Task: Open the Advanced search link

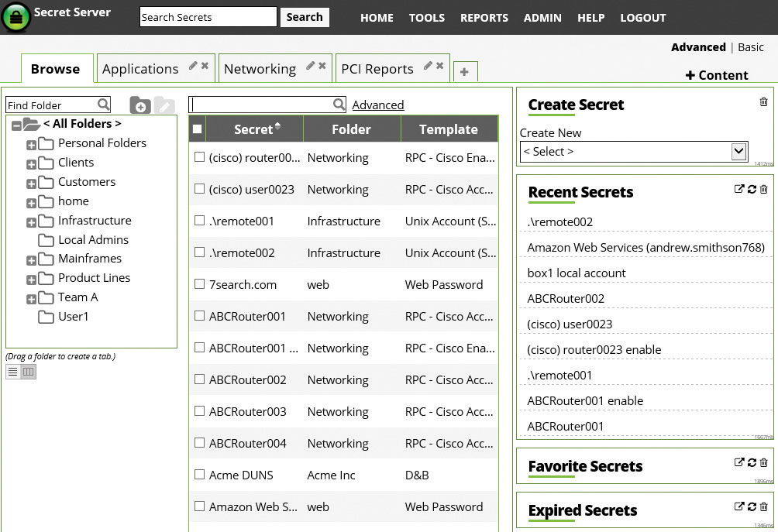Action: [377, 105]
